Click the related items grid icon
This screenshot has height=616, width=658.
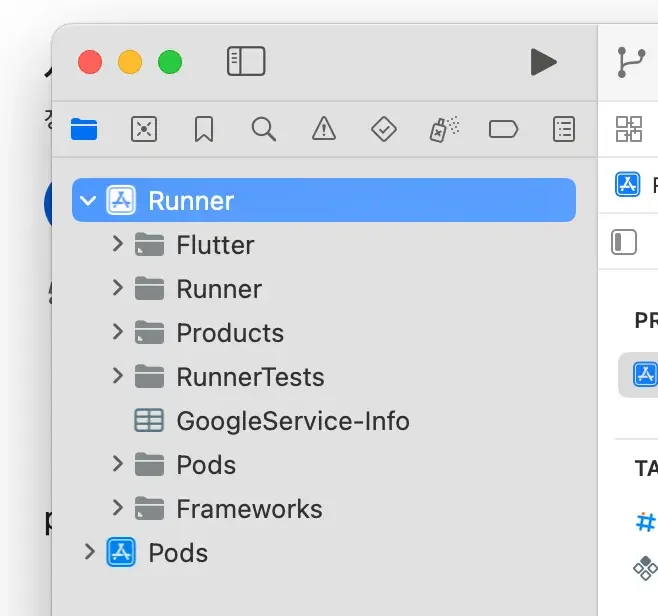(629, 129)
